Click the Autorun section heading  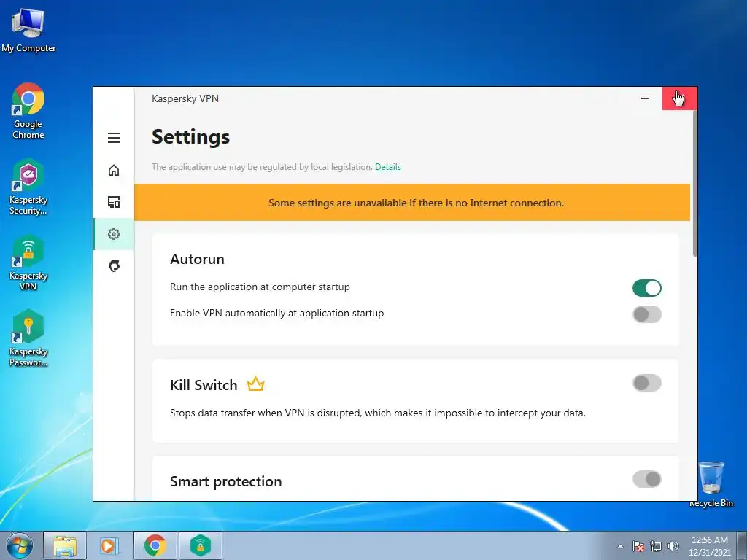(197, 259)
